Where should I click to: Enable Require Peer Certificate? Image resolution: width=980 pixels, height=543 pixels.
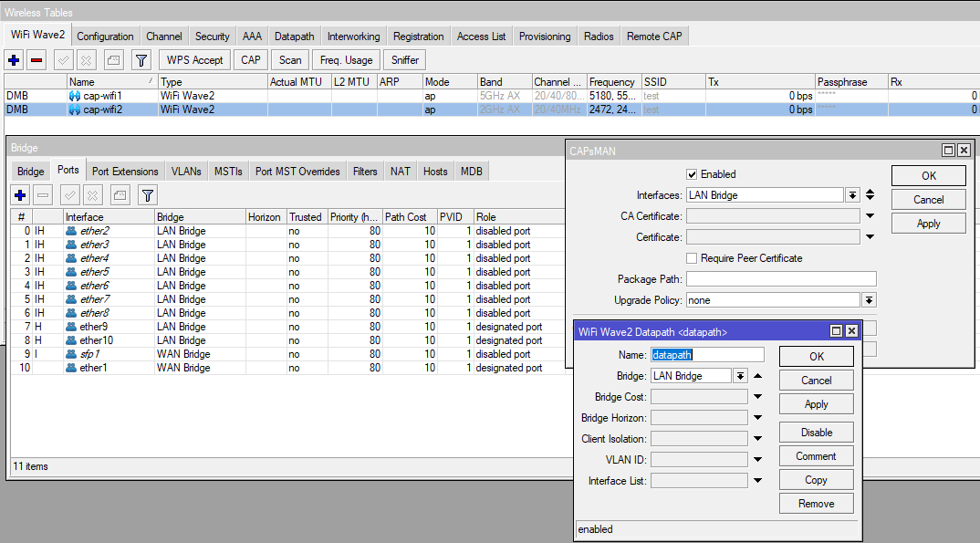(691, 257)
